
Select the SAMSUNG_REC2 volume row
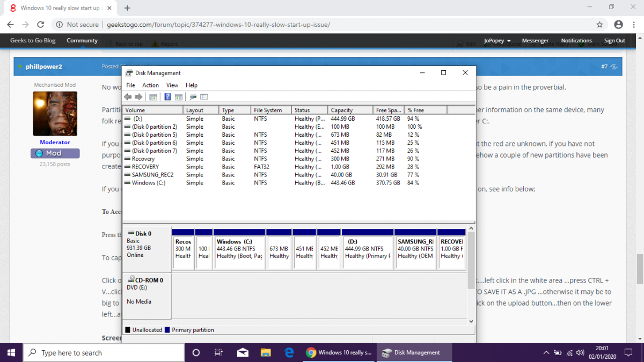coord(298,175)
